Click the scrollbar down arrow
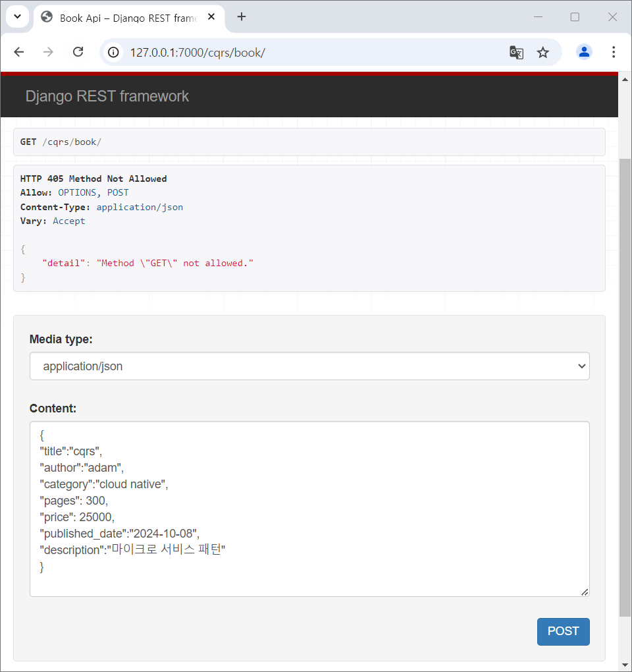 pos(625,665)
